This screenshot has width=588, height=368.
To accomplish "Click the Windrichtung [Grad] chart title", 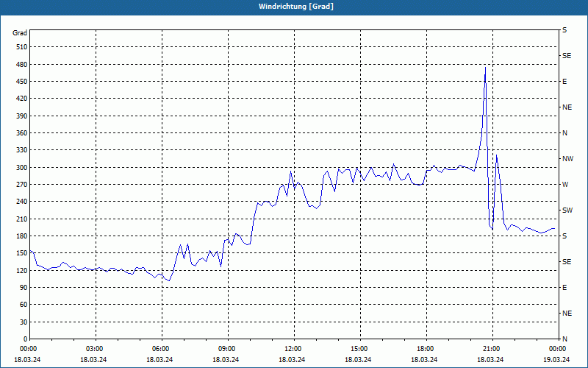I will [296, 7].
